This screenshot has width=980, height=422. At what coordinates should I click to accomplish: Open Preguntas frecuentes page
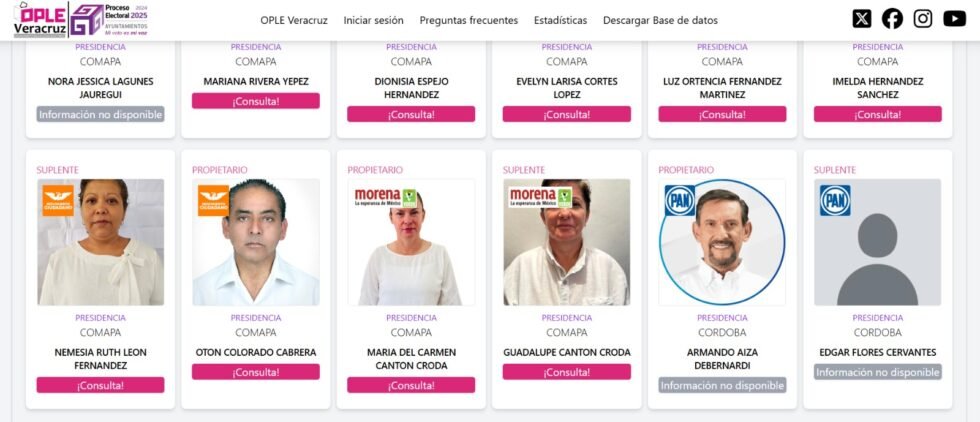469,20
